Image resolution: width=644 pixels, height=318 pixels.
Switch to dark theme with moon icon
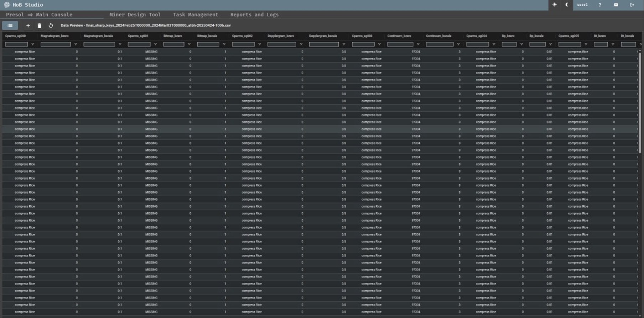point(567,5)
